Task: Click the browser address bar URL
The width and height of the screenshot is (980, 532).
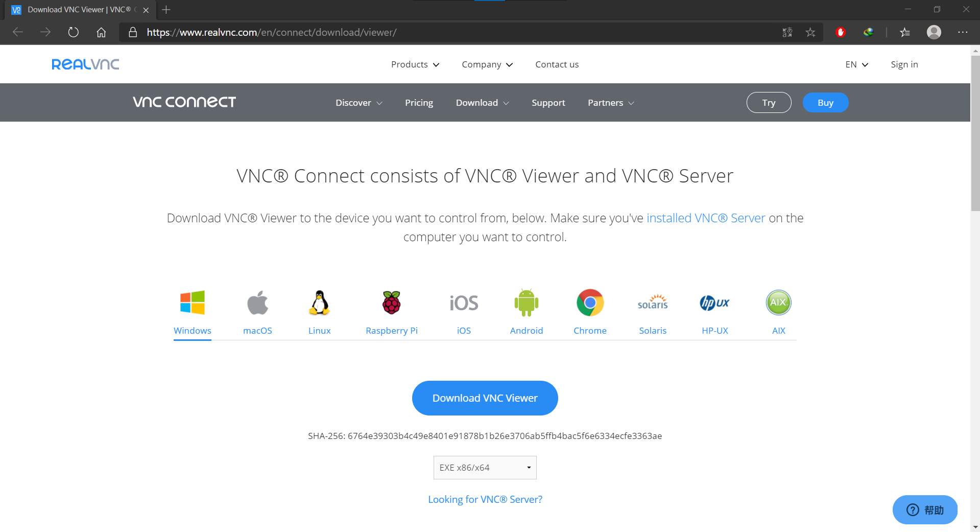Action: (x=272, y=32)
